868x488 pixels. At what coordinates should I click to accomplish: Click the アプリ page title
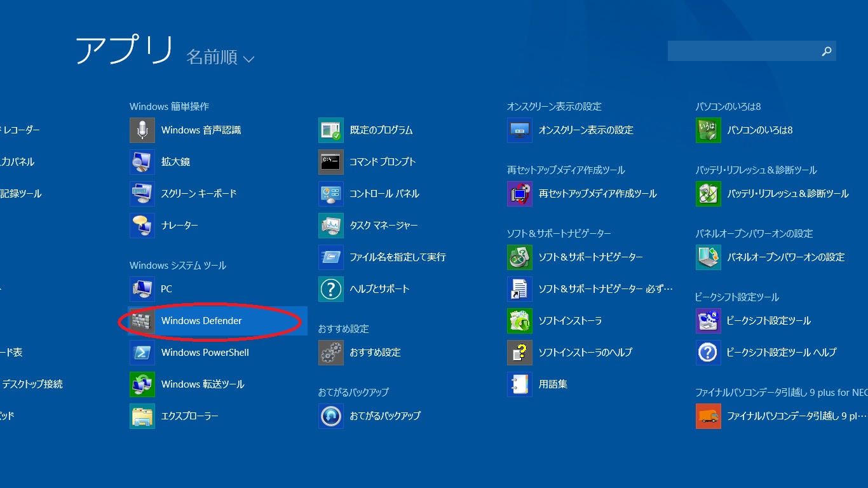125,50
